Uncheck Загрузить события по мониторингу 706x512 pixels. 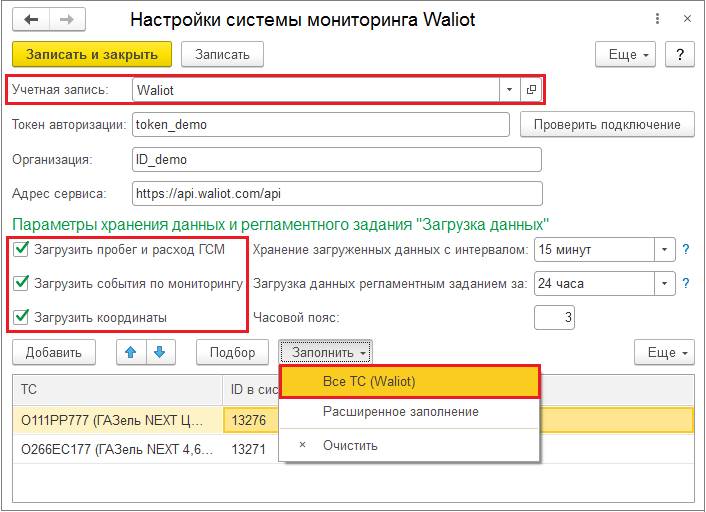[21, 284]
